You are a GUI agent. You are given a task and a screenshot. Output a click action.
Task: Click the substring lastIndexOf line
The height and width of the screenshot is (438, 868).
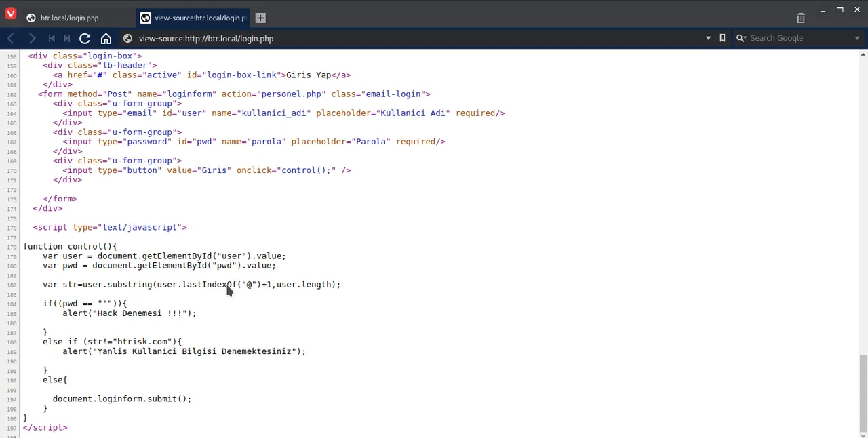[191, 284]
